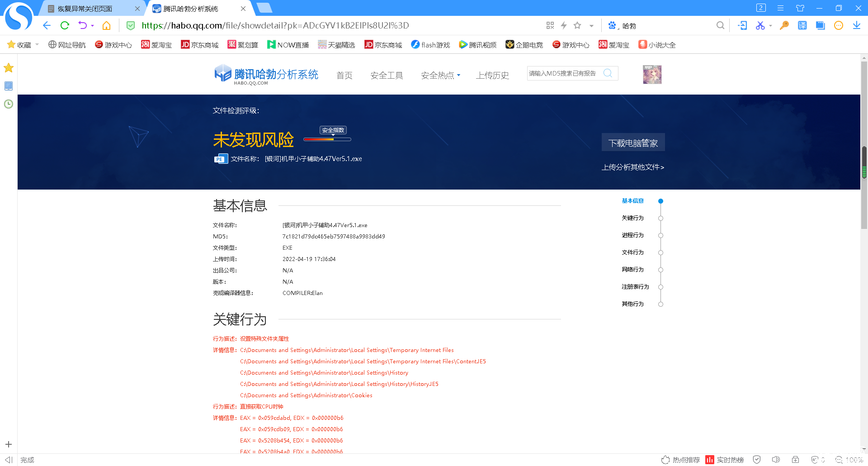Viewport: 868px width, 466px height.
Task: Expand the scissors tool dropdown arrow
Action: point(770,26)
